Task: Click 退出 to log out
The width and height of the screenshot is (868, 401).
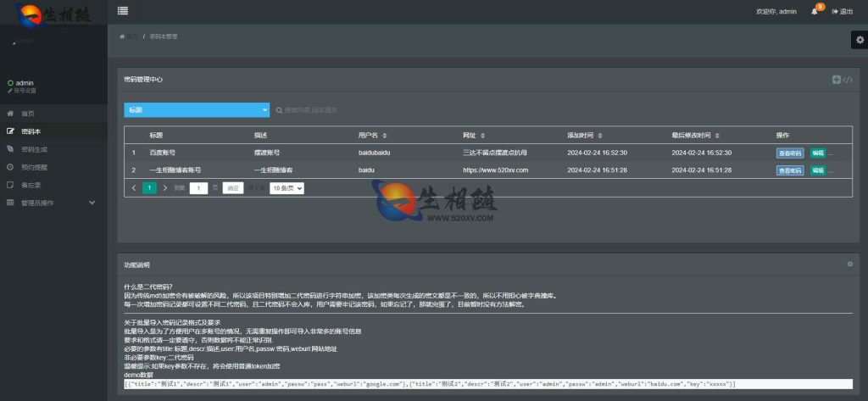Action: (843, 12)
